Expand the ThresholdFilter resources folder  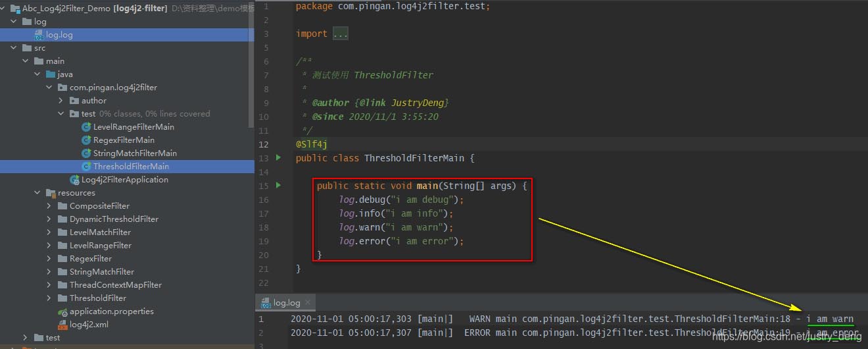pos(49,298)
